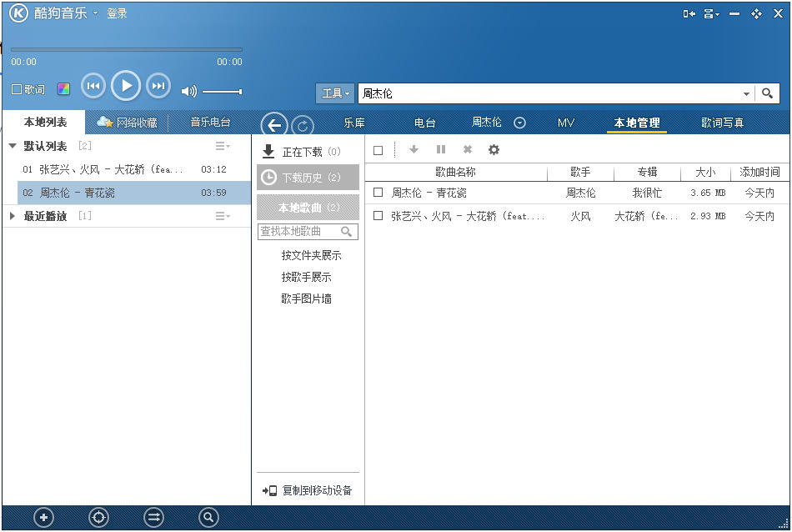Check the box for 周杰伦 - 青花瓷
Screen dimensions: 792x532
(x=378, y=193)
